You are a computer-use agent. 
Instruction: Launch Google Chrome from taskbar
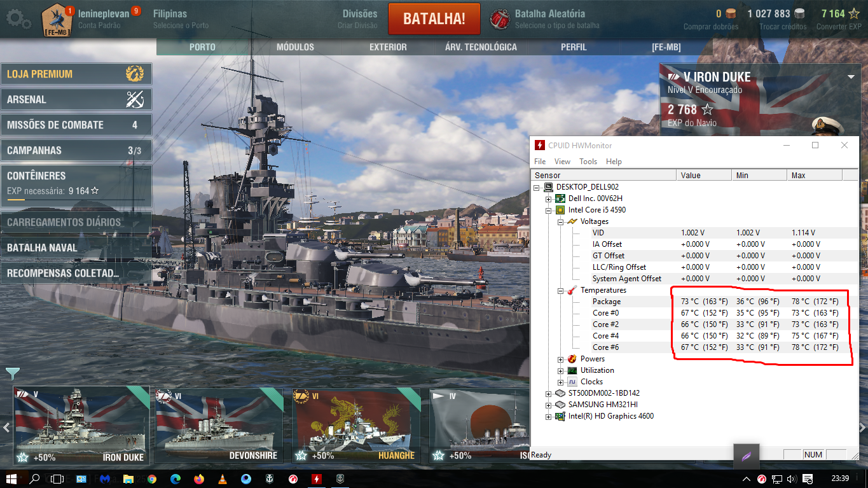[x=152, y=478]
